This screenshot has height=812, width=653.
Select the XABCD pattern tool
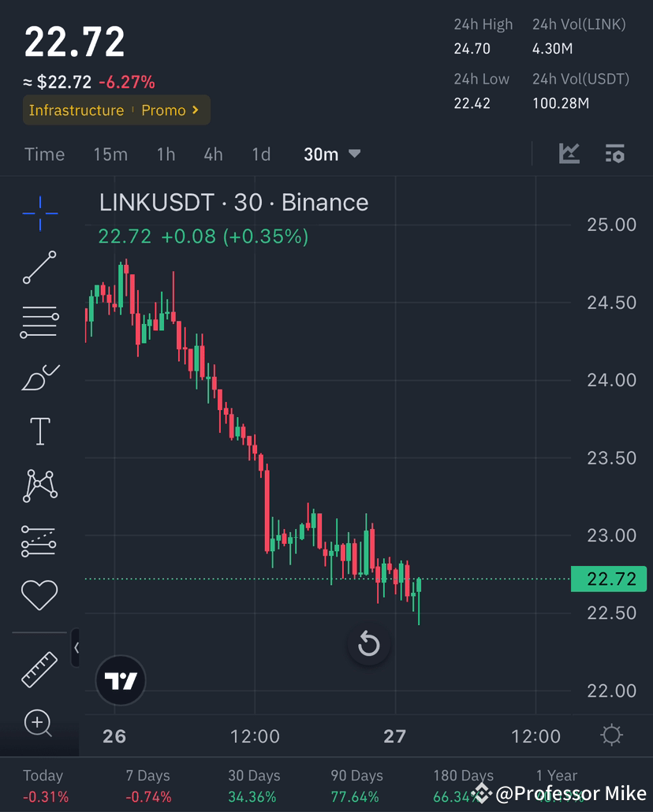[39, 486]
